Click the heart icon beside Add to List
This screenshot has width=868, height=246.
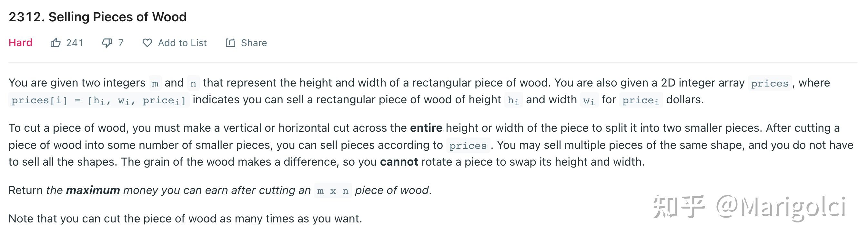coord(147,43)
